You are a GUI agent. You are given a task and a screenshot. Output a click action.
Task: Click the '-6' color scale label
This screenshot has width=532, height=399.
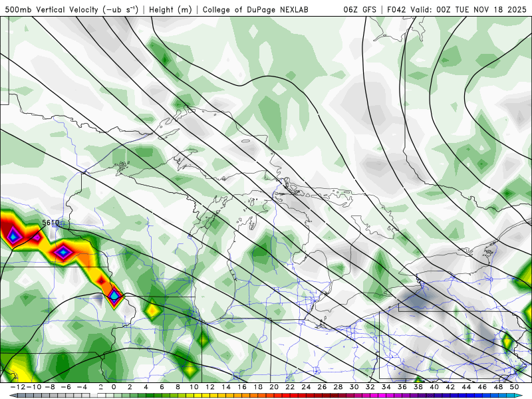click(65, 387)
